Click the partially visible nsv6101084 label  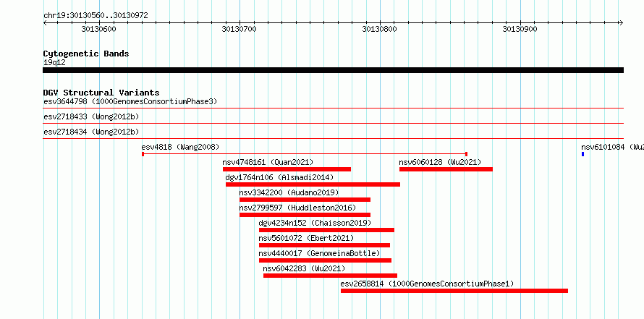[x=612, y=147]
